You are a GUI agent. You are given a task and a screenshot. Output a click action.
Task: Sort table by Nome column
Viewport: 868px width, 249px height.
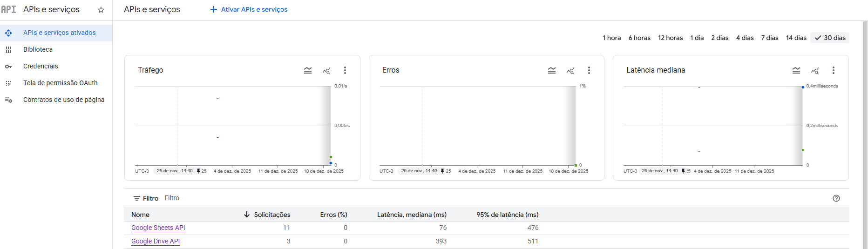click(141, 215)
